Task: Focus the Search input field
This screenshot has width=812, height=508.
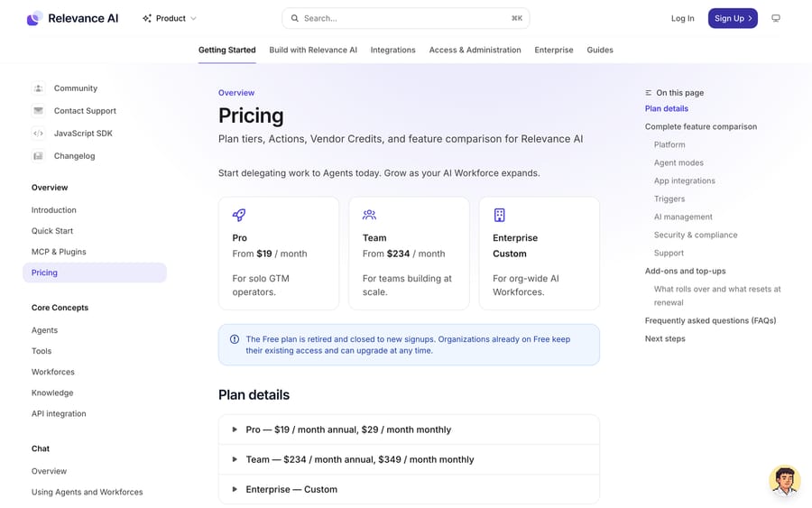Action: click(405, 18)
